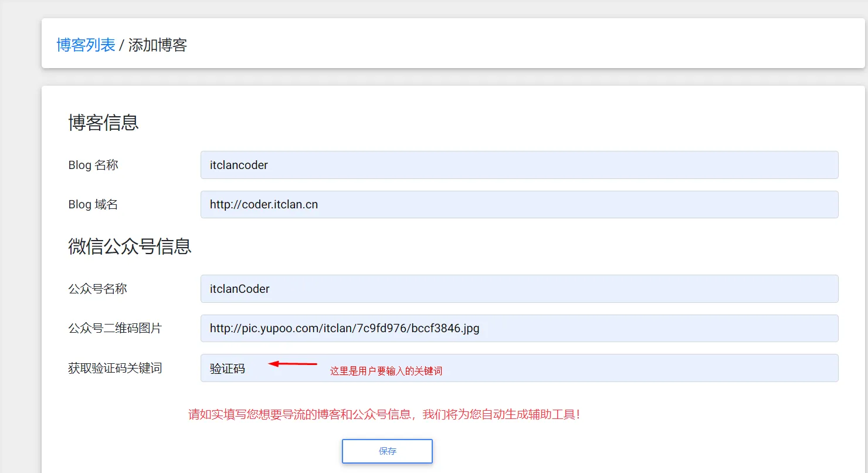This screenshot has height=473, width=868.
Task: Click the 博客信息 section heading
Action: 103,123
